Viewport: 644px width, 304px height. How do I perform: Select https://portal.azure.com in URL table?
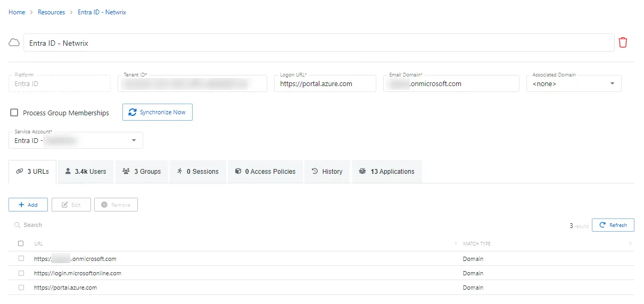(x=65, y=288)
